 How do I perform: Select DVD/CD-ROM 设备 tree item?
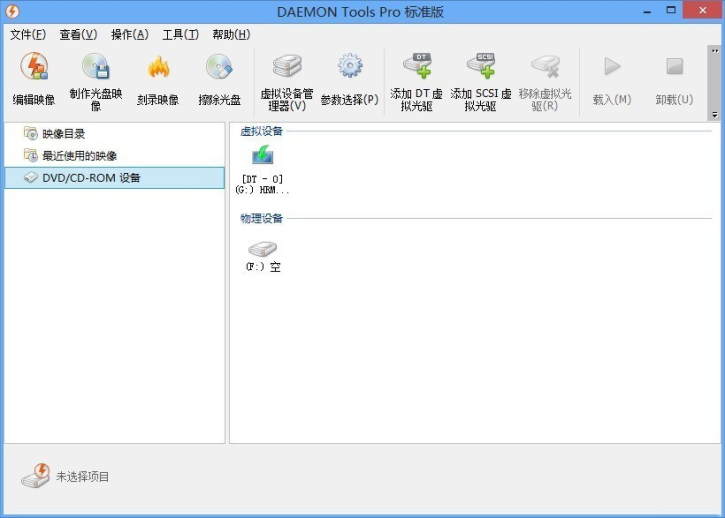coord(91,178)
